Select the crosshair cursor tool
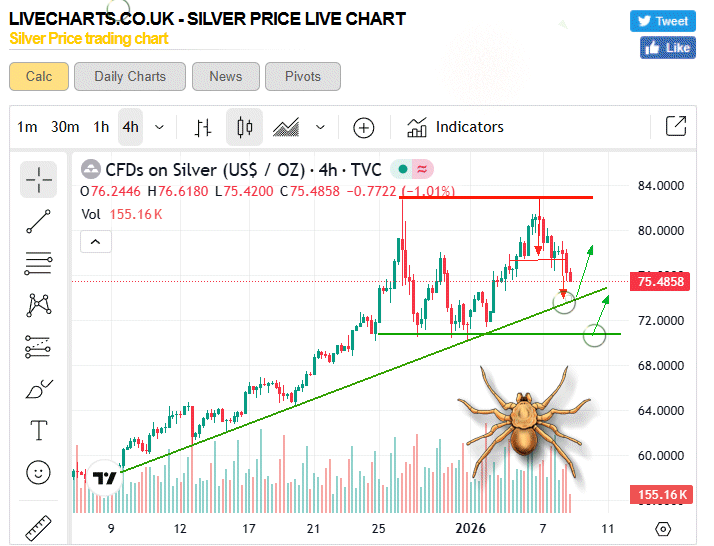 click(39, 179)
